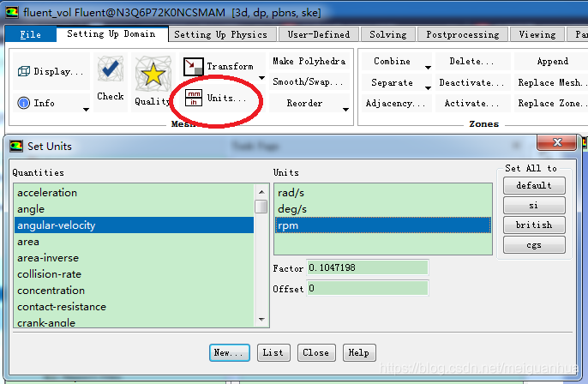Click the Set Units dialog title icon
This screenshot has height=384, width=588.
coord(16,146)
